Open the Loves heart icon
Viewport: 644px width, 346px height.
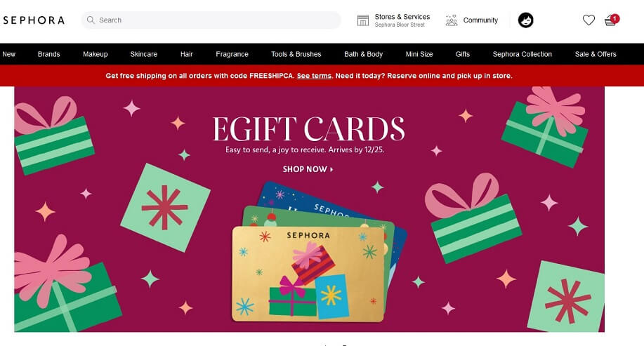point(589,20)
